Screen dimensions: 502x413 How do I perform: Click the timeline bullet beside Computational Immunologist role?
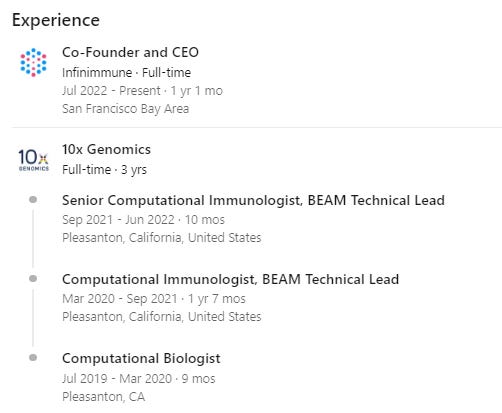pyautogui.click(x=33, y=278)
